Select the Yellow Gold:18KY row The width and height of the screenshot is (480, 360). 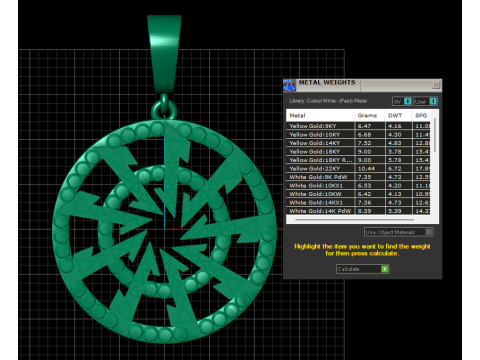coord(358,152)
